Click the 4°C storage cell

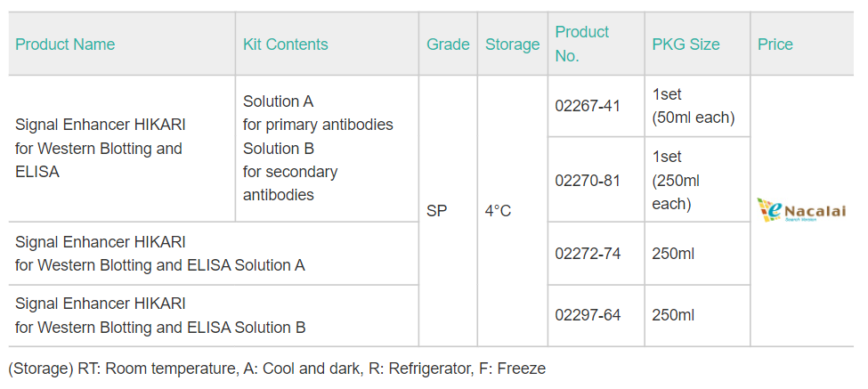(x=498, y=211)
